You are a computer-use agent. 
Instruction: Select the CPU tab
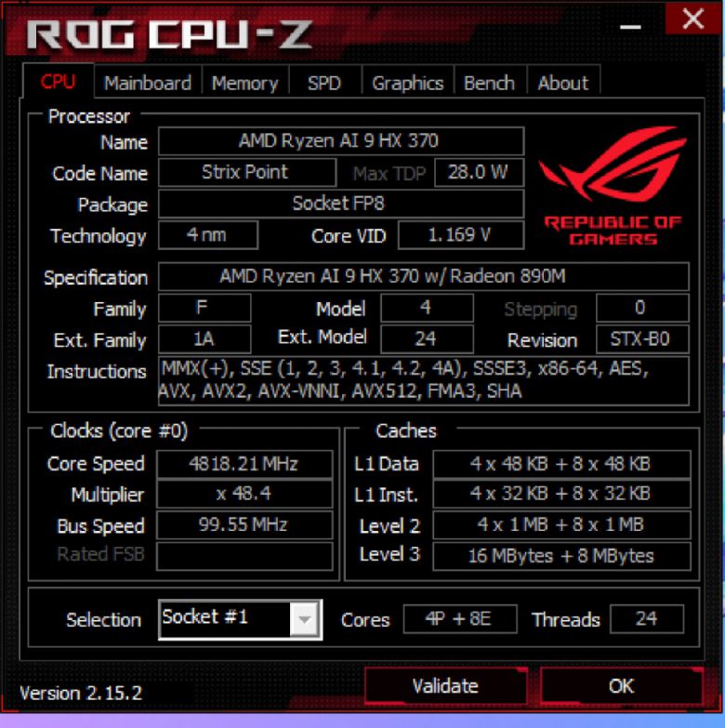(58, 82)
